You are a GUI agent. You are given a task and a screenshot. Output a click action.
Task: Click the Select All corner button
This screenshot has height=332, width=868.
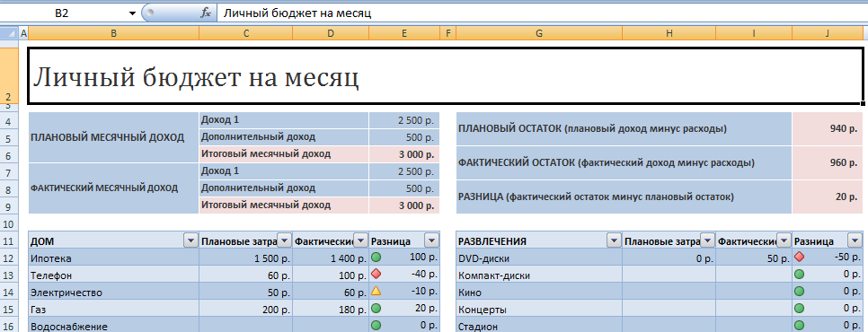tap(9, 33)
